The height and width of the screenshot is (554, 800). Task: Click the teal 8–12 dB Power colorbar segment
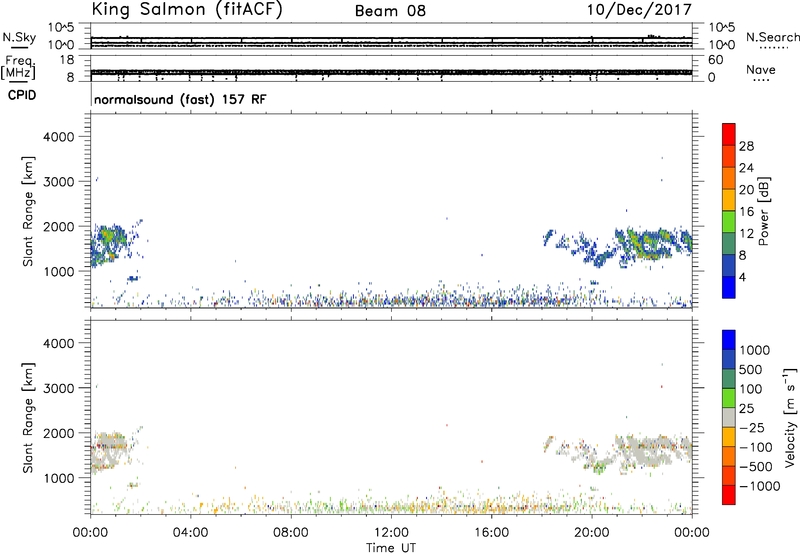click(x=729, y=243)
